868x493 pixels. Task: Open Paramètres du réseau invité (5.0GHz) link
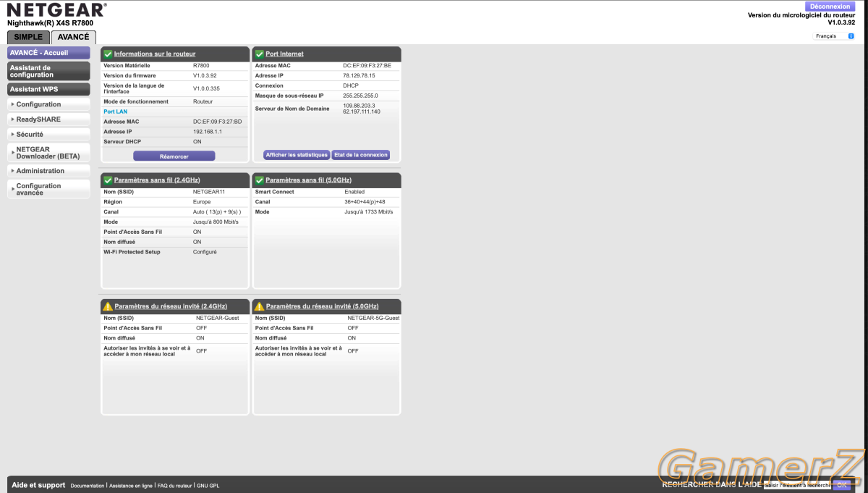click(323, 306)
